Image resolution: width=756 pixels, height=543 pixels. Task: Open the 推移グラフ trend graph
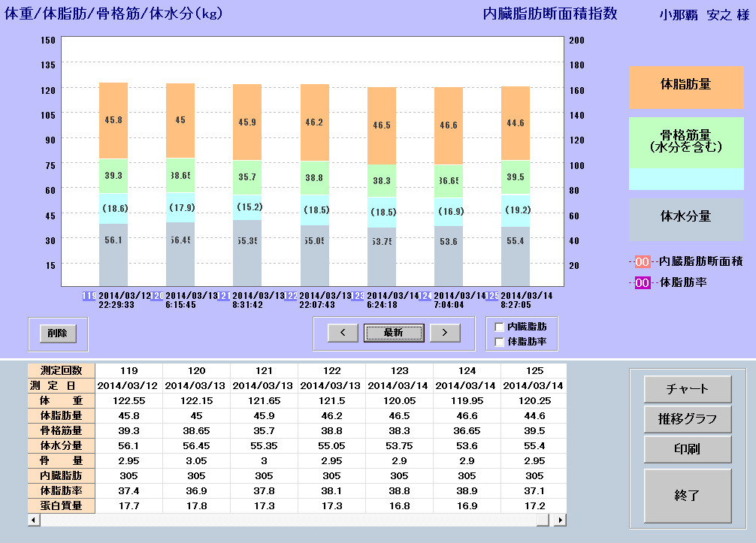[687, 419]
